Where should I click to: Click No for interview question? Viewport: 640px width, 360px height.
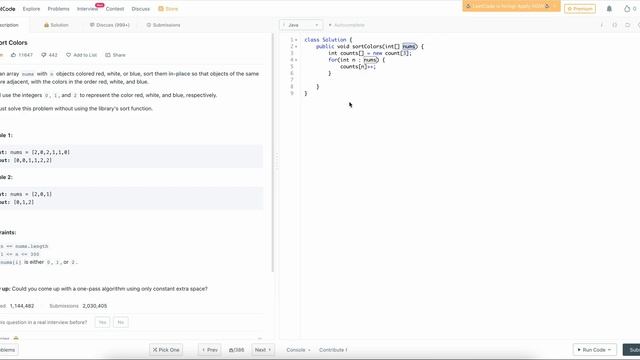[121, 322]
